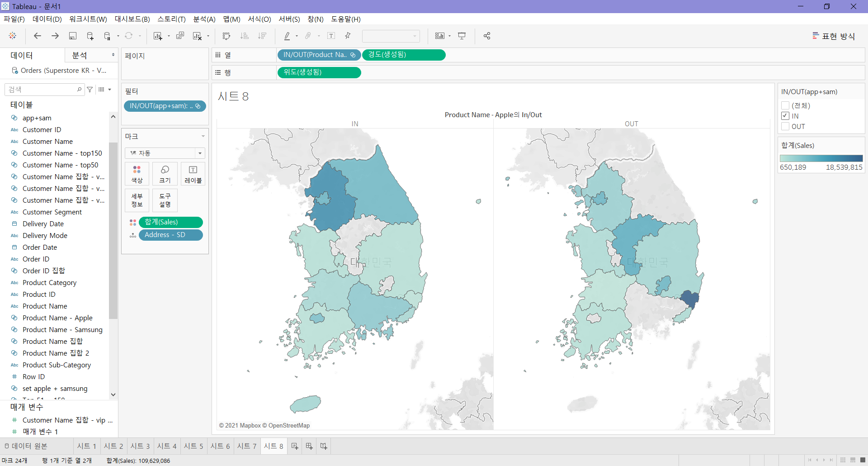The width and height of the screenshot is (868, 466).
Task: Click the new worksheet tab icon
Action: pyautogui.click(x=295, y=446)
